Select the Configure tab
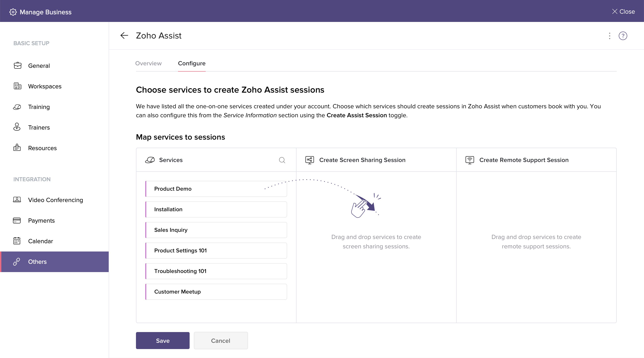 coord(191,63)
